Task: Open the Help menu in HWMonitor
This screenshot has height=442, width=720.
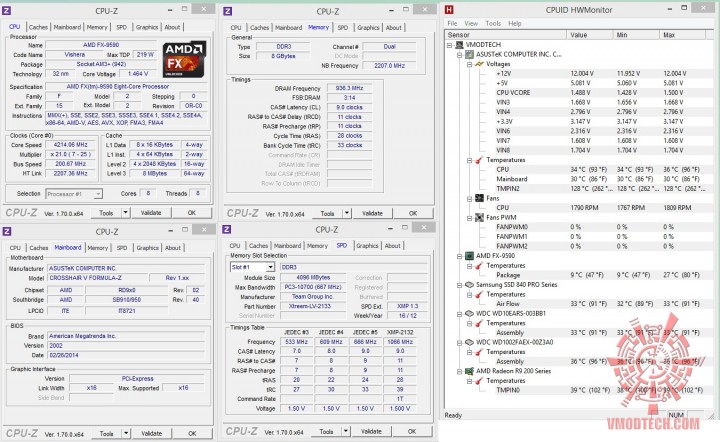Action: (x=515, y=23)
